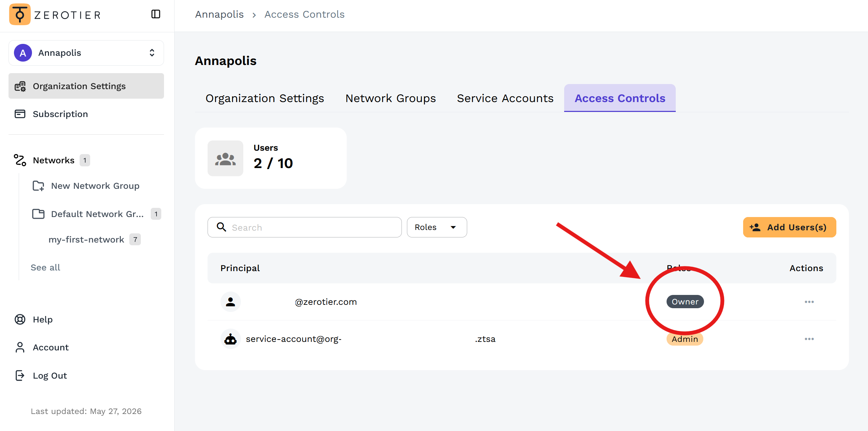Open Networks section
The width and height of the screenshot is (868, 431).
click(x=53, y=160)
